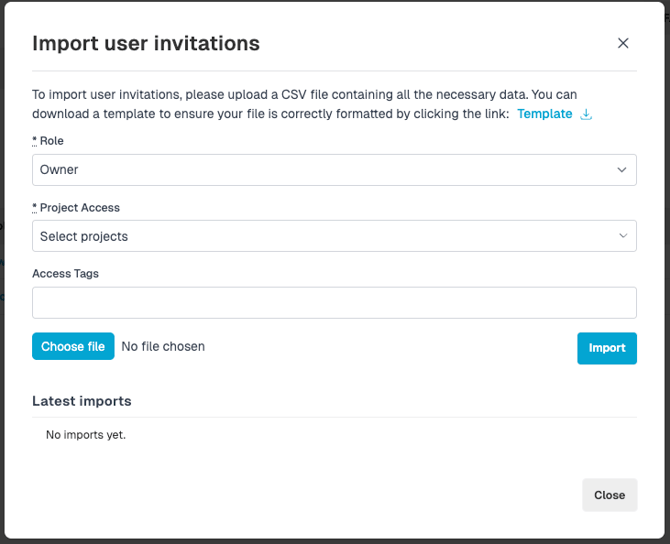Click the 'Import user invitations' title
The height and width of the screenshot is (544, 670).
tap(146, 43)
